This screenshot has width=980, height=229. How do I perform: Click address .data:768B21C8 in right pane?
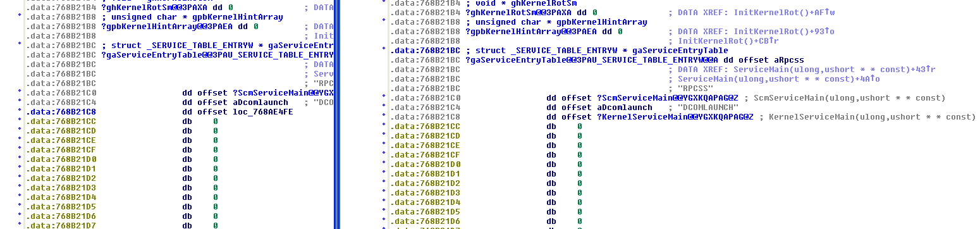[x=426, y=117]
